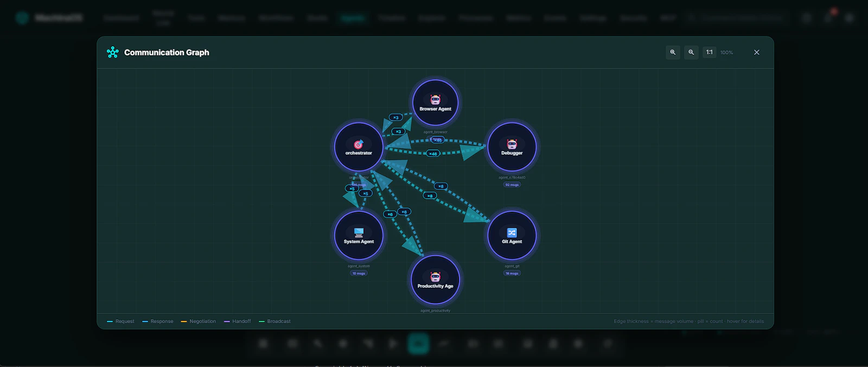Select the Productivity Agent node
868x367 pixels.
[x=435, y=280]
